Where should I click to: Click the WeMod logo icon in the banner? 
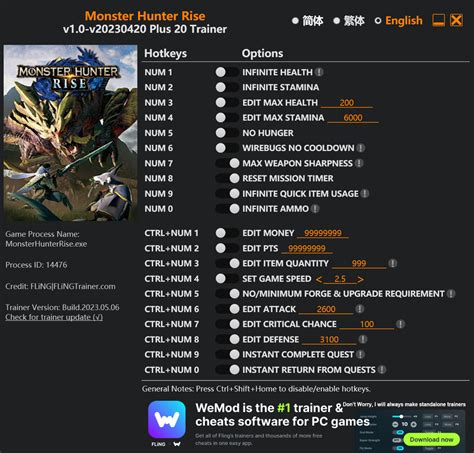coord(167,419)
